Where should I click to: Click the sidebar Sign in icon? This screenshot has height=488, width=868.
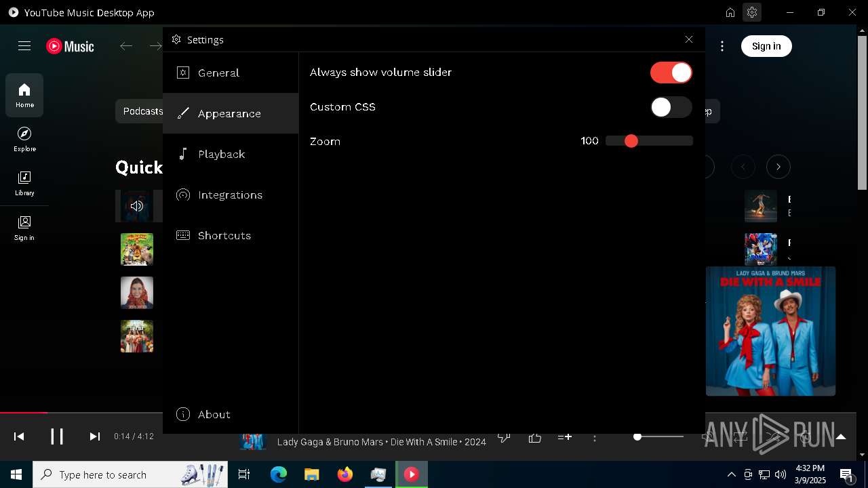point(24,228)
